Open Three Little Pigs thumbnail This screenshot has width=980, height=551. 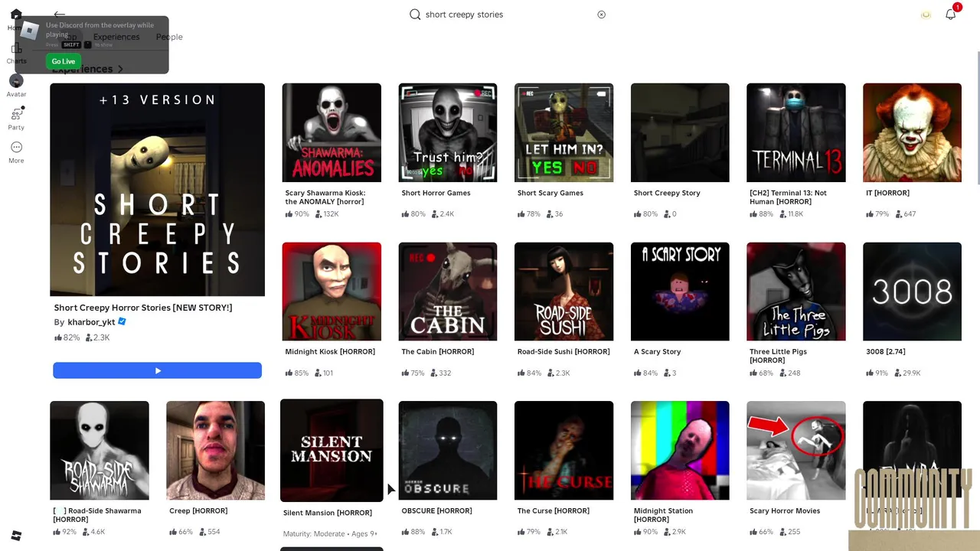tap(796, 292)
